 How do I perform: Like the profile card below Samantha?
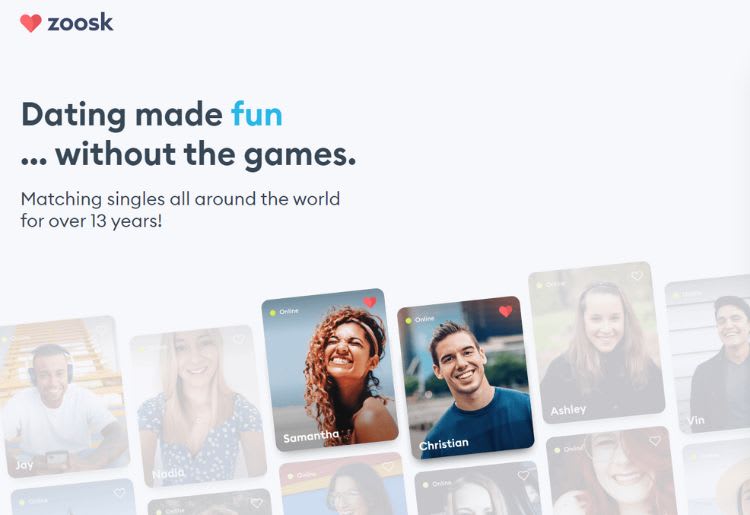click(387, 466)
